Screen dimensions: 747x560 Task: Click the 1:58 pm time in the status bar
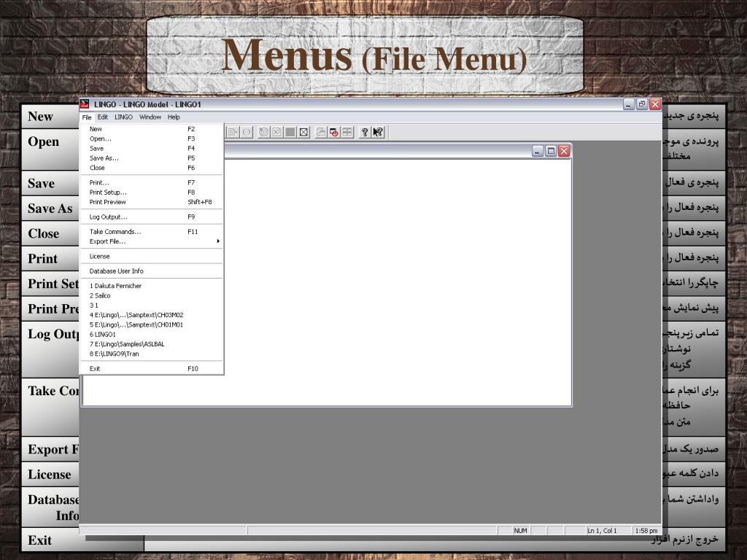646,531
